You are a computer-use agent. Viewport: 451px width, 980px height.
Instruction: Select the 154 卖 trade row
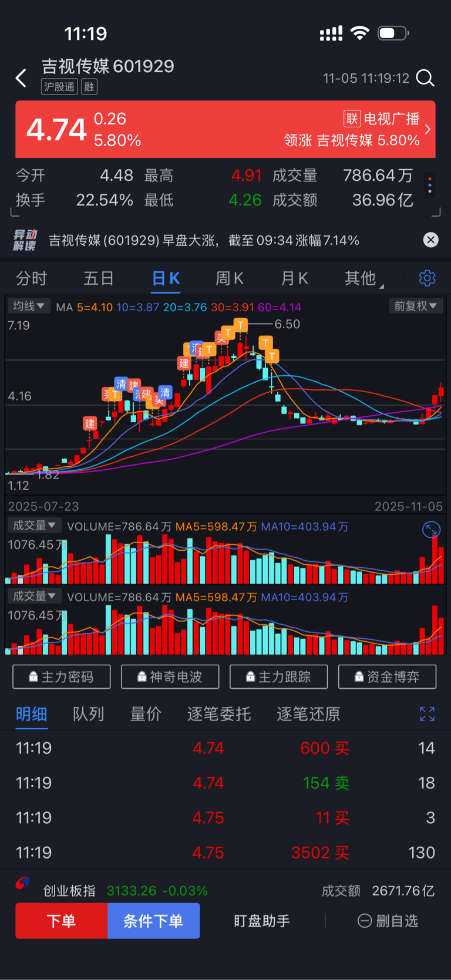[225, 783]
